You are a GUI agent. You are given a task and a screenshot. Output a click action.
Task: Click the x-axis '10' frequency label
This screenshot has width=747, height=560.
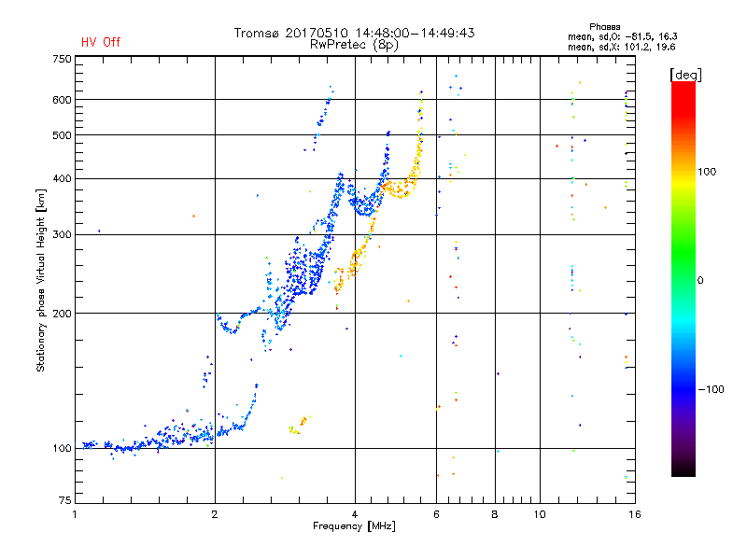point(540,514)
